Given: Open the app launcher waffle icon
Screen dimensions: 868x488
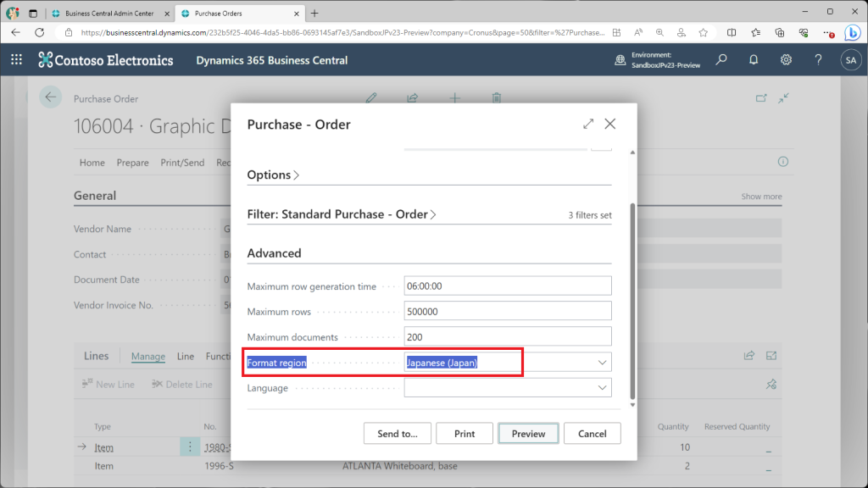Looking at the screenshot, I should click(x=17, y=60).
